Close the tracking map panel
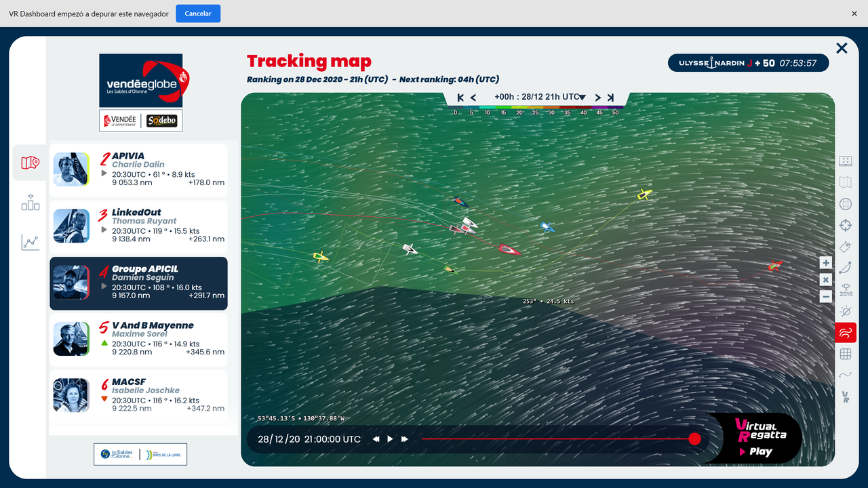This screenshot has height=488, width=868. [842, 48]
